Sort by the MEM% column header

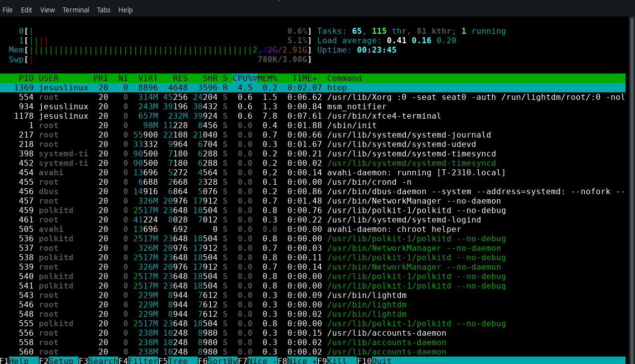point(268,78)
